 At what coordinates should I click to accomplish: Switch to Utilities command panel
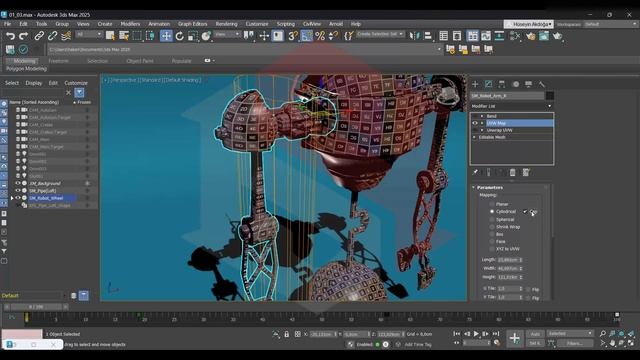[x=542, y=84]
